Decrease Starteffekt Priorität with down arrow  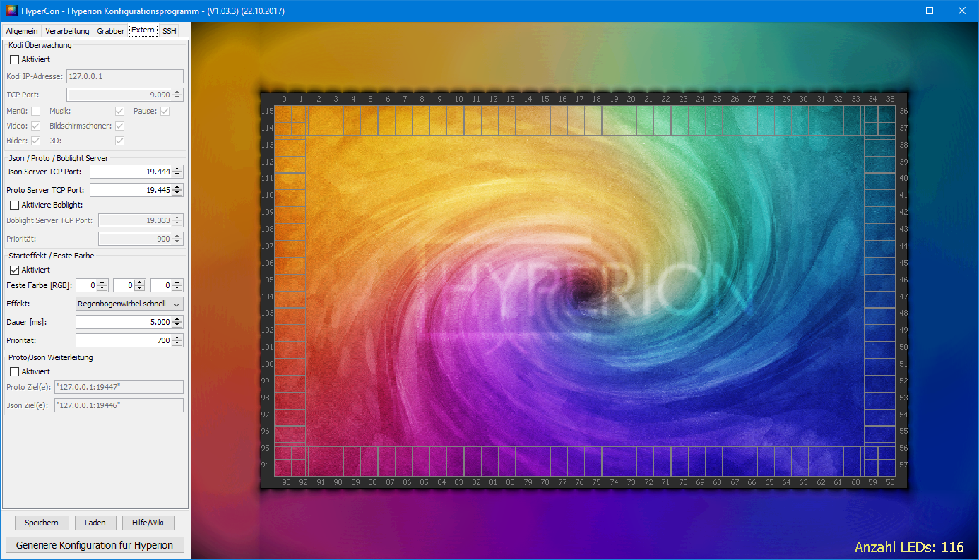pyautogui.click(x=177, y=344)
